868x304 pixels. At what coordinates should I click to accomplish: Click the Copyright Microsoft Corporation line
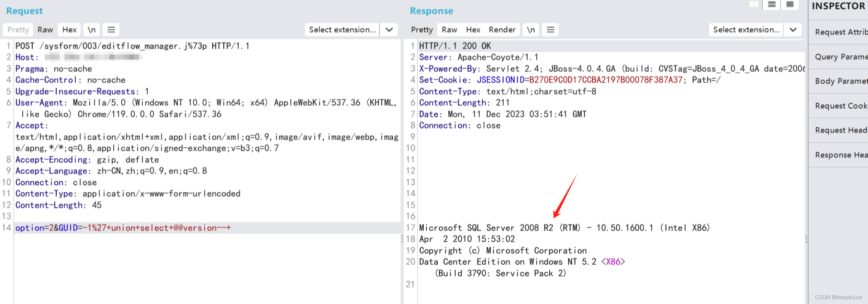(503, 251)
